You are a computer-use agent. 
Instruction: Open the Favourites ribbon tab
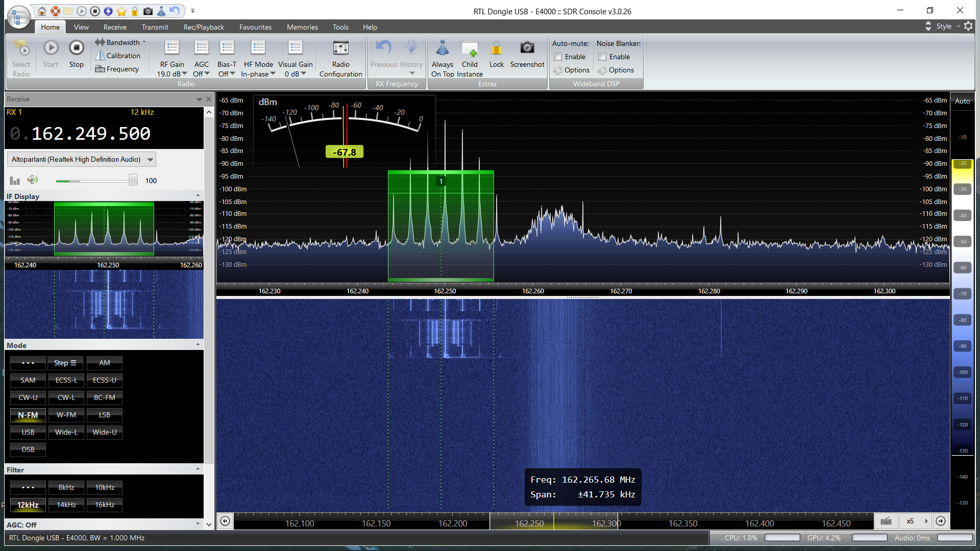tap(255, 27)
